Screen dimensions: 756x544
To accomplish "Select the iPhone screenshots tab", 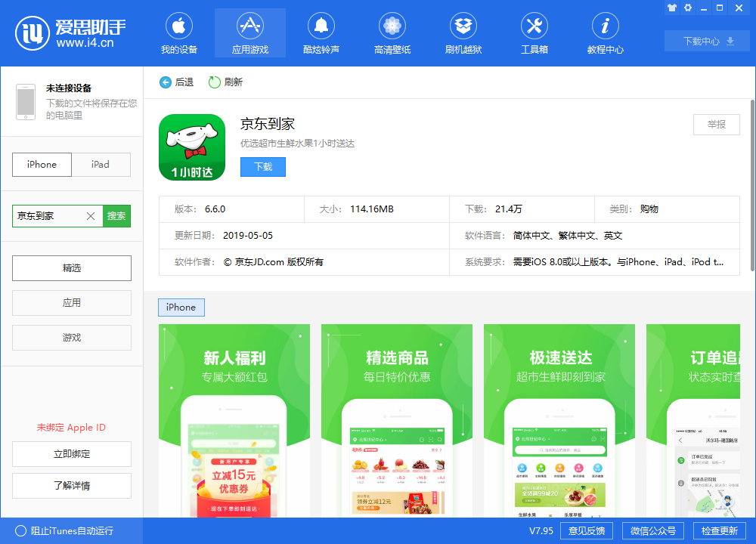I will click(181, 308).
